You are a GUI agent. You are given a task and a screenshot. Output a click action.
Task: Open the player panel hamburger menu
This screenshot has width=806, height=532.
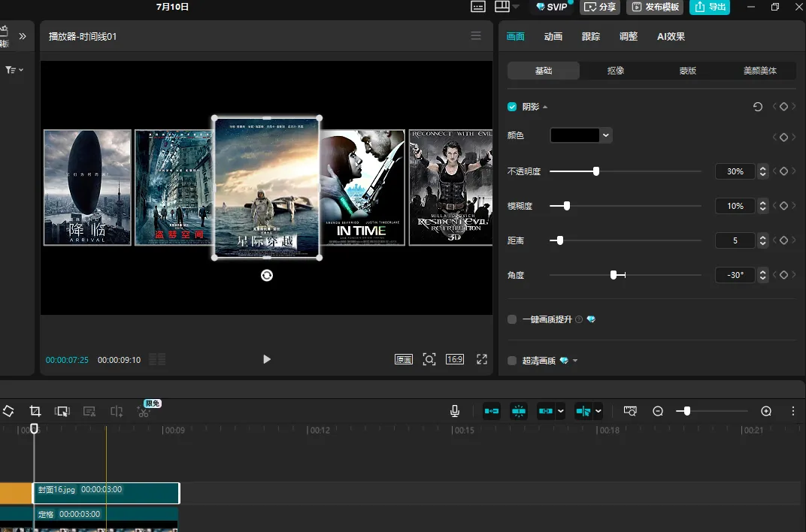(476, 36)
